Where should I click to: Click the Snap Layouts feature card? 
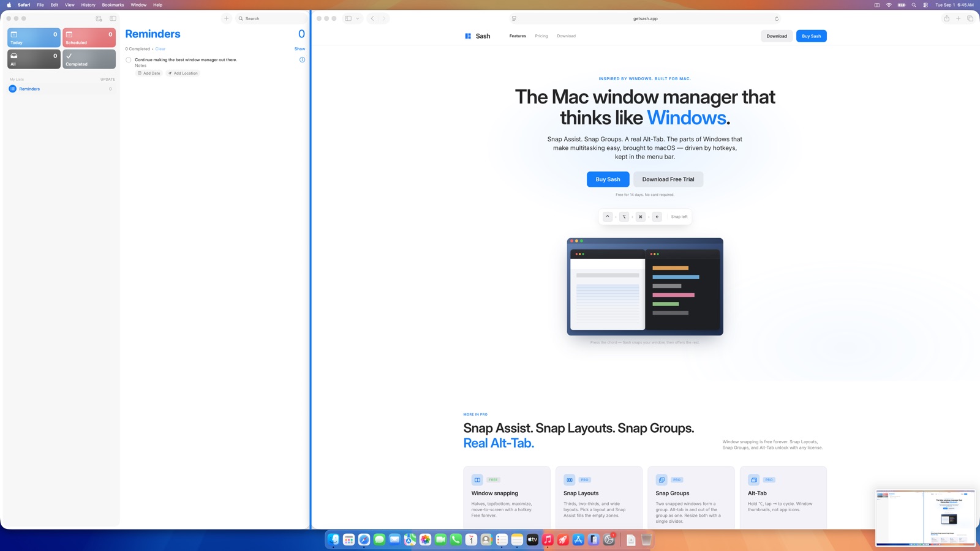(x=599, y=497)
